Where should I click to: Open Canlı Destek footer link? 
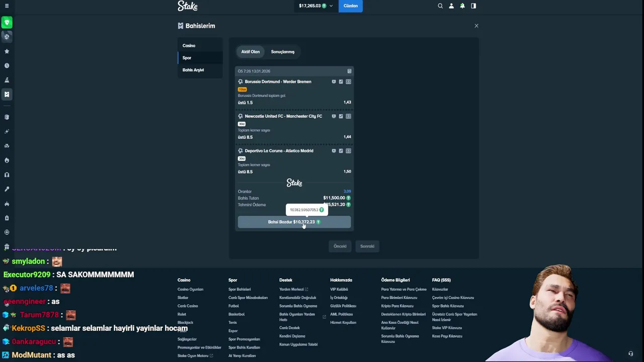point(289,328)
